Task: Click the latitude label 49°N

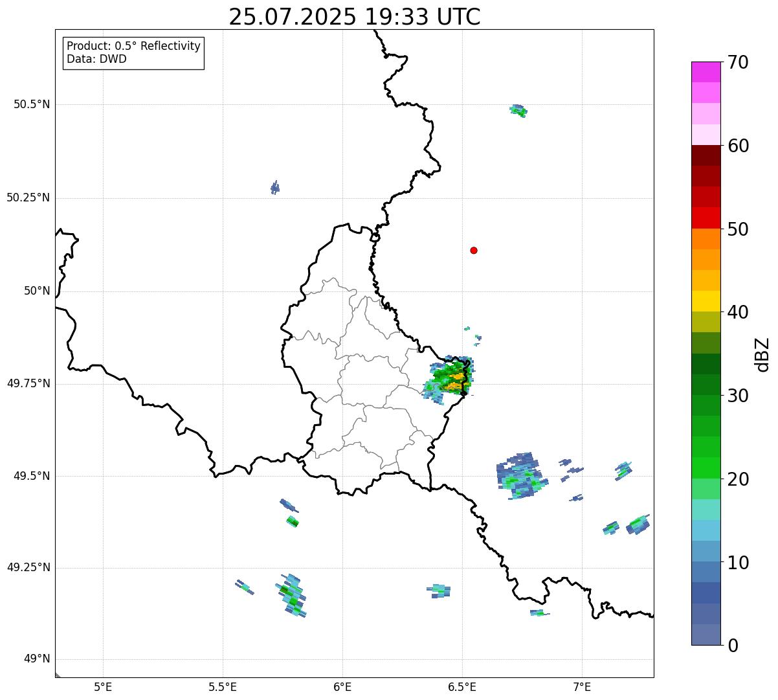Action: [37, 659]
